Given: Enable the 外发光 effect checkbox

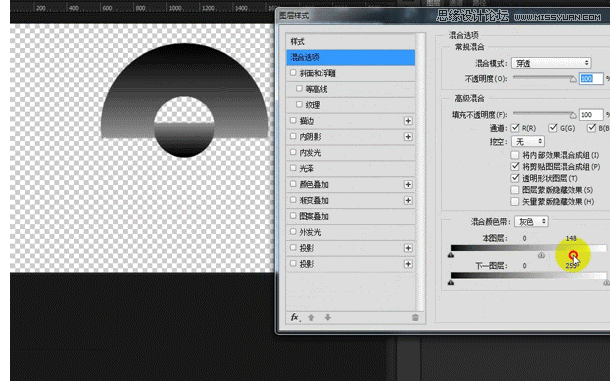Looking at the screenshot, I should [293, 232].
